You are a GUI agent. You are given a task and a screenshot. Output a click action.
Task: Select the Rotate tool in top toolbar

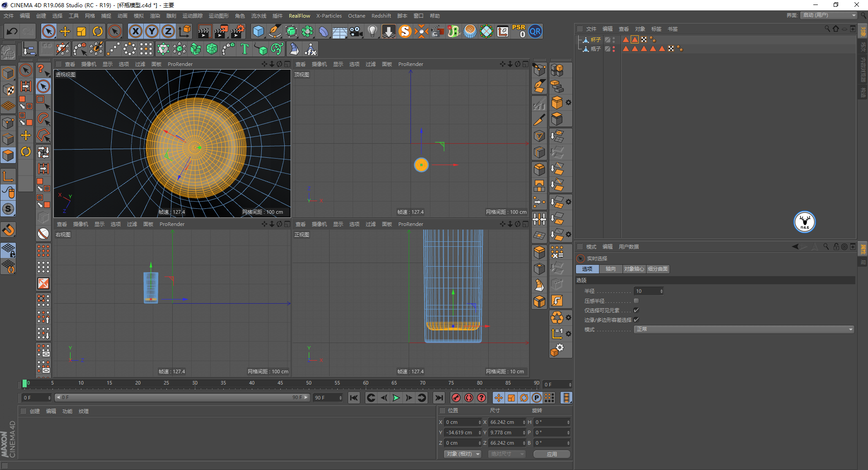coord(98,31)
